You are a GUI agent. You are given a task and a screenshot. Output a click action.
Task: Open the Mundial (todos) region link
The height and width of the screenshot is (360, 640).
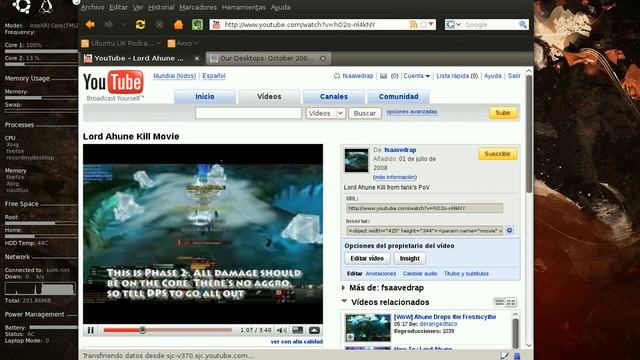174,76
